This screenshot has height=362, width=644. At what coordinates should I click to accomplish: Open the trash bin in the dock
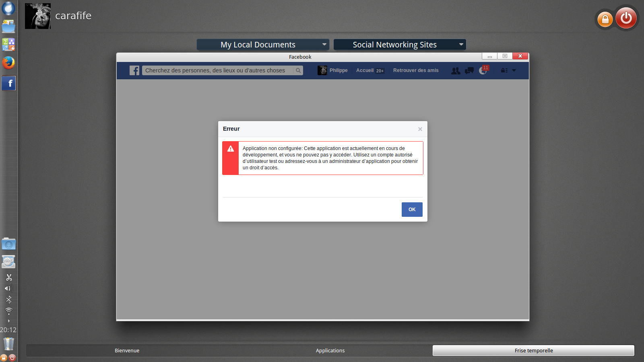tap(8, 344)
